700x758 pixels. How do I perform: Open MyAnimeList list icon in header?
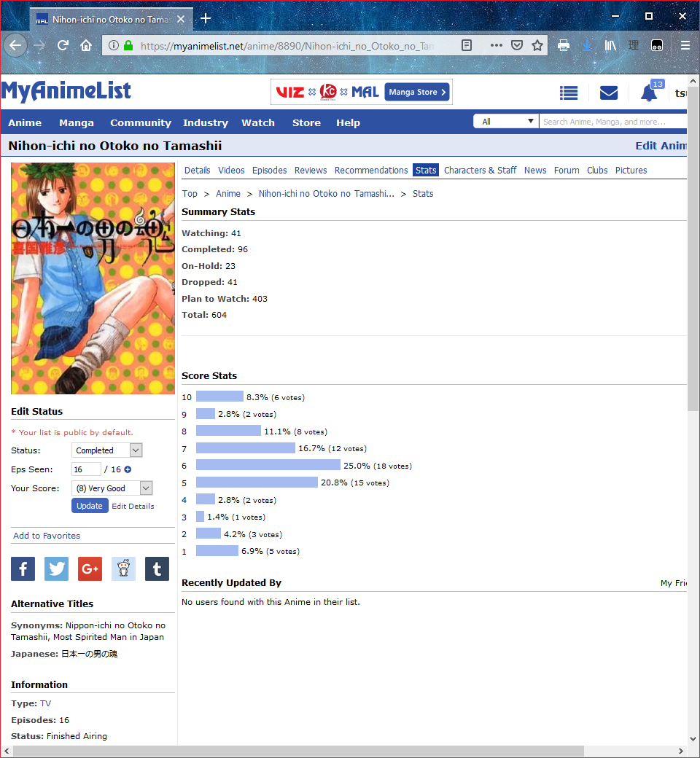[569, 93]
